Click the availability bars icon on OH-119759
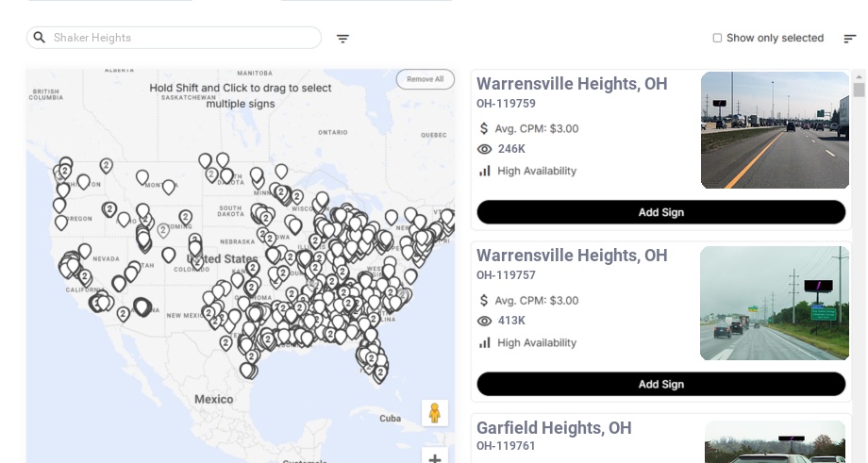The width and height of the screenshot is (868, 463). point(485,171)
